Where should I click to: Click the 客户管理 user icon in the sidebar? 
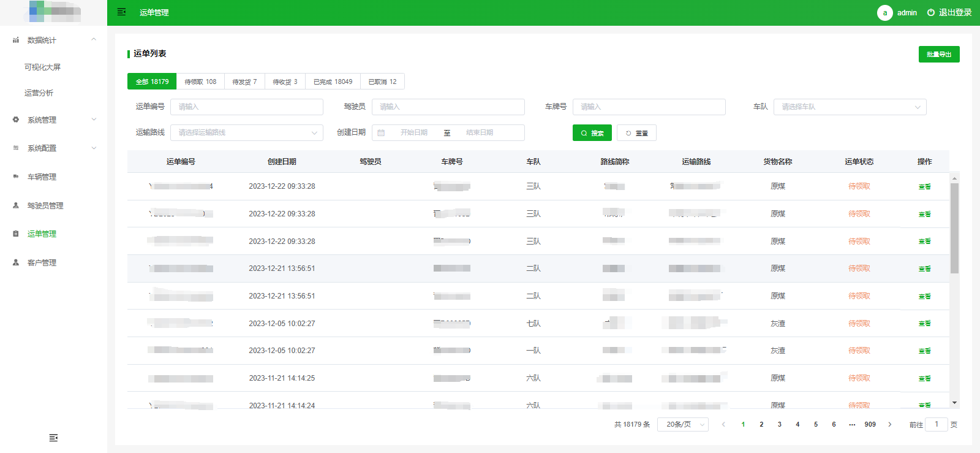point(16,262)
